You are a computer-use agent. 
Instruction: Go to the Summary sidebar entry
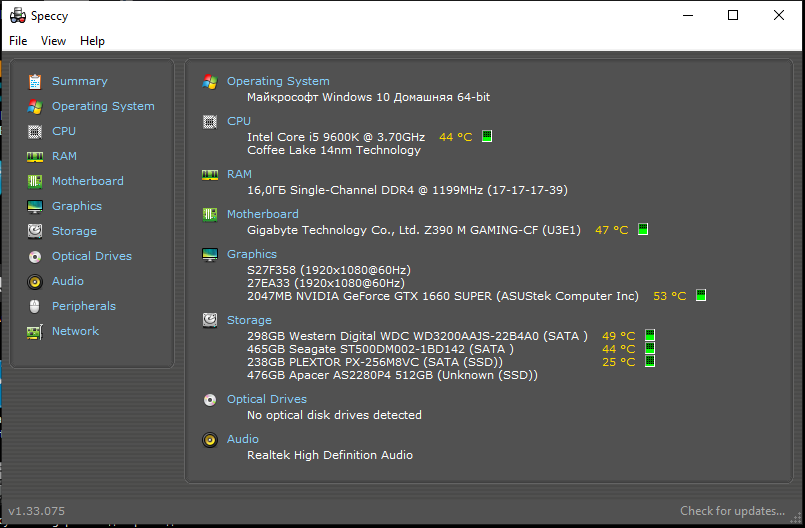(x=79, y=81)
